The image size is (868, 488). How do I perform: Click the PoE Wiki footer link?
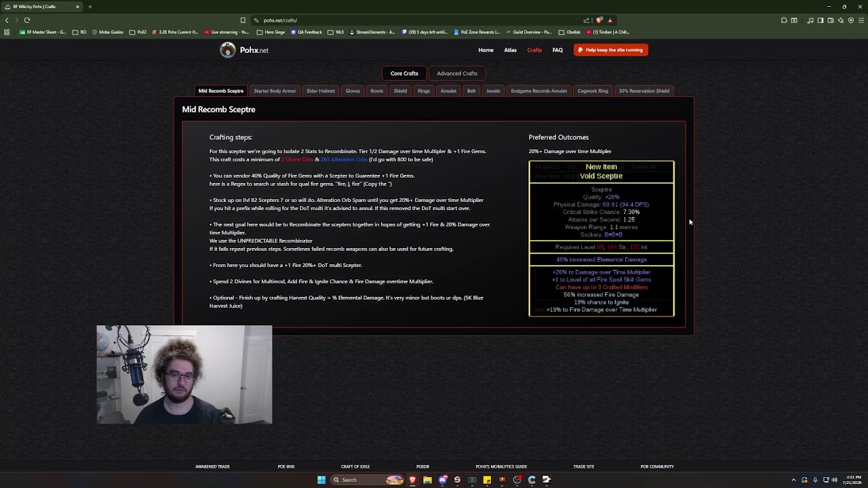tap(286, 466)
